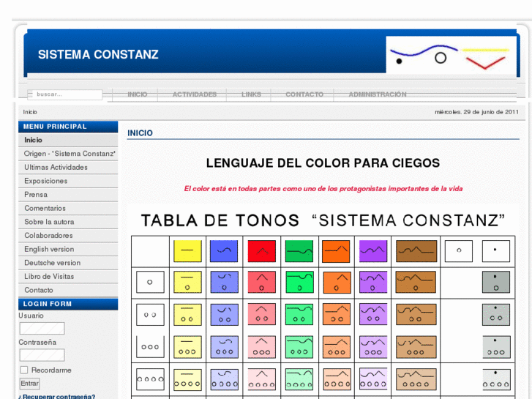Select Inicio in Menu Principal sidebar
The image size is (532, 399).
[68, 140]
